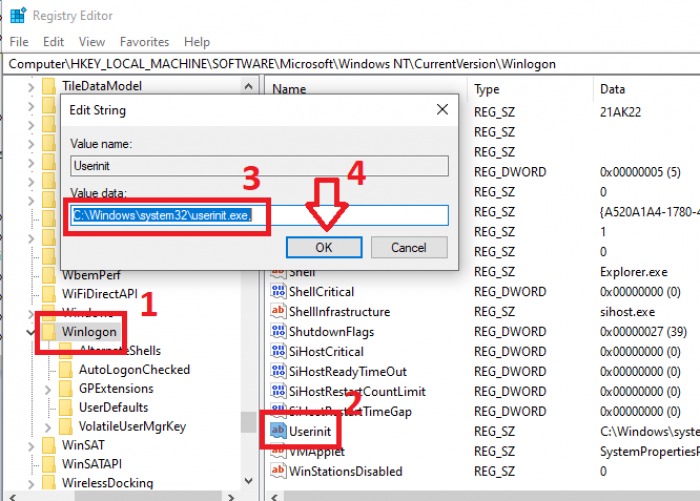Click the WiFiDirectAPI folder icon
The image size is (700, 501).
(x=49, y=294)
